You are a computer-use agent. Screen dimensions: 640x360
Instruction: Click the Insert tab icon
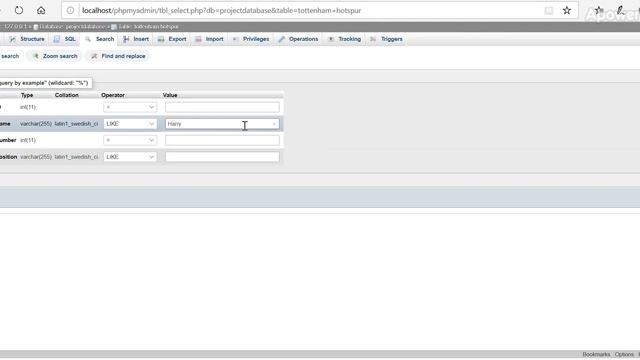point(126,39)
